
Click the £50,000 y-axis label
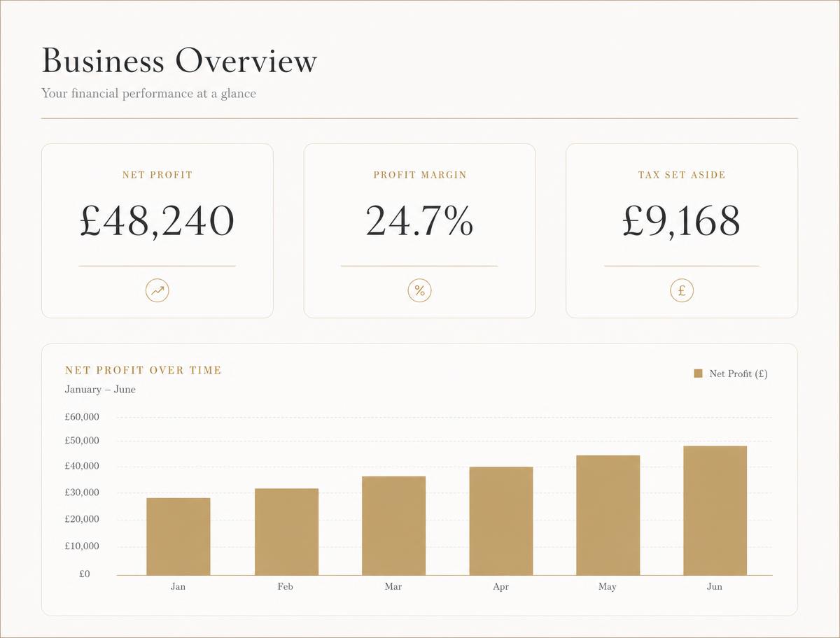[x=82, y=441]
